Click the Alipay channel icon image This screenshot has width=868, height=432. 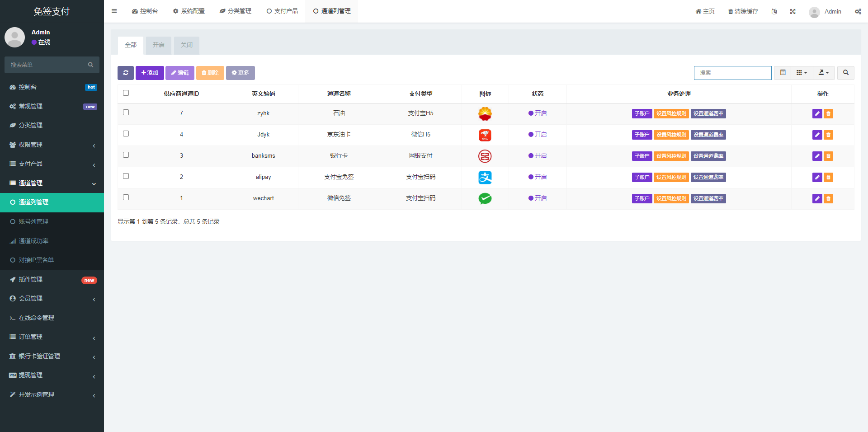click(485, 177)
